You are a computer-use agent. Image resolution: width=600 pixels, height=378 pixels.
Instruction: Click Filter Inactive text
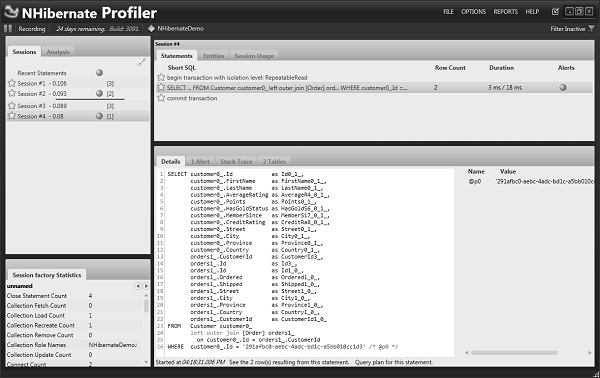[567, 29]
